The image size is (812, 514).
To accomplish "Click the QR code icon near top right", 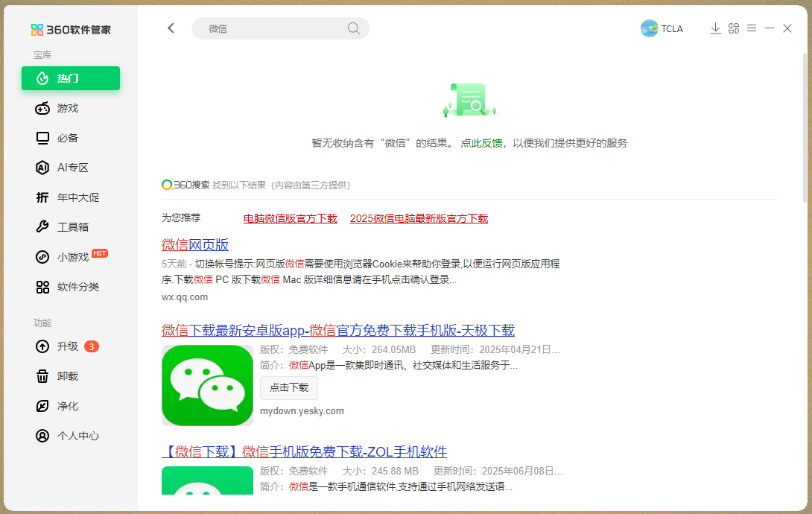I will click(x=733, y=28).
